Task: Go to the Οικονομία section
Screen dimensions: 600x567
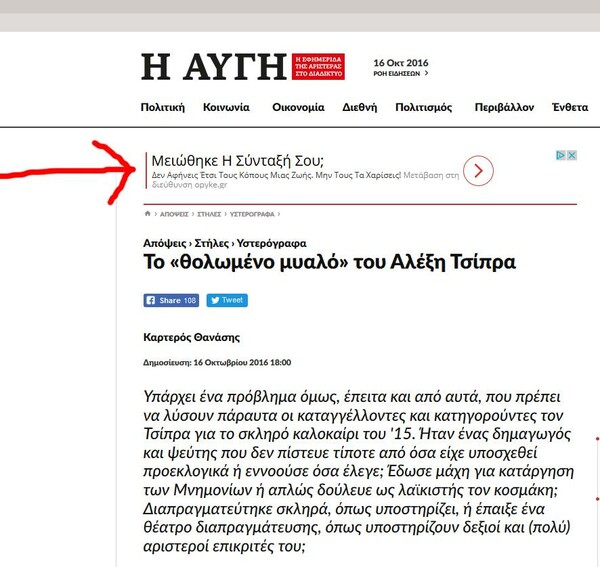Action: pos(298,107)
